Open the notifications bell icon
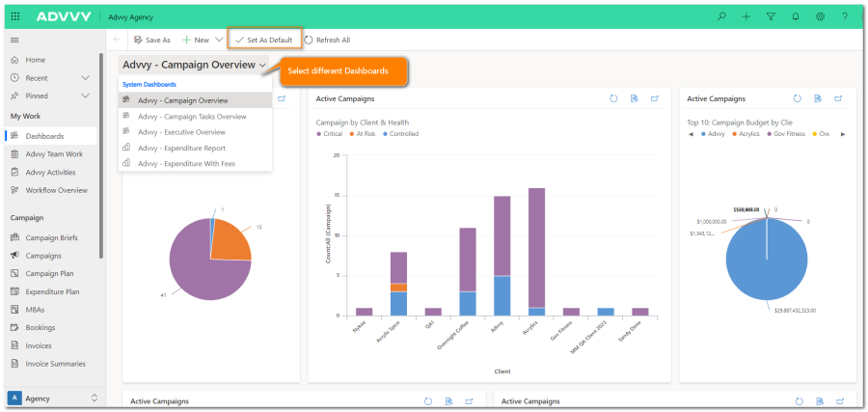This screenshot has height=412, width=868. click(795, 16)
